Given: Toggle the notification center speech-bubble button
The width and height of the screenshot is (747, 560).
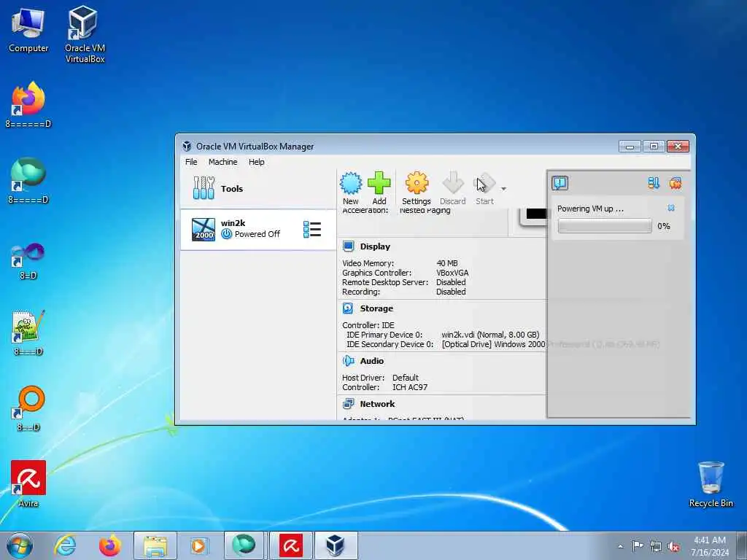Looking at the screenshot, I should pos(560,183).
